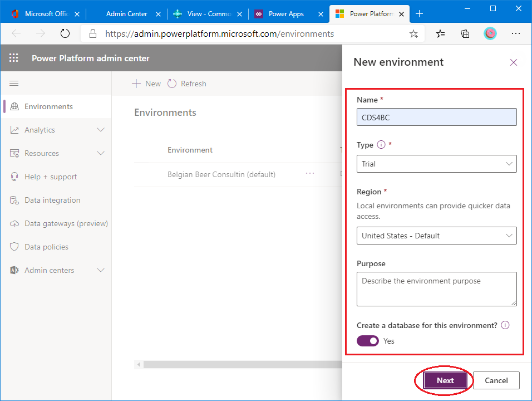This screenshot has height=401, width=532.
Task: Open more options for Belgian Beer Consultin
Action: [x=310, y=174]
